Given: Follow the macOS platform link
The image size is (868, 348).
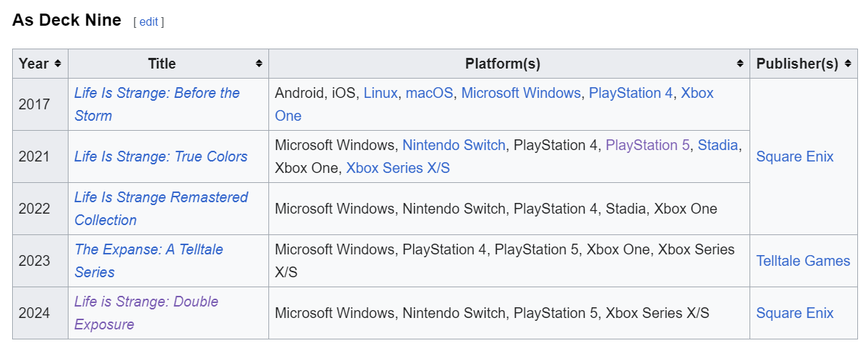Looking at the screenshot, I should coord(429,93).
